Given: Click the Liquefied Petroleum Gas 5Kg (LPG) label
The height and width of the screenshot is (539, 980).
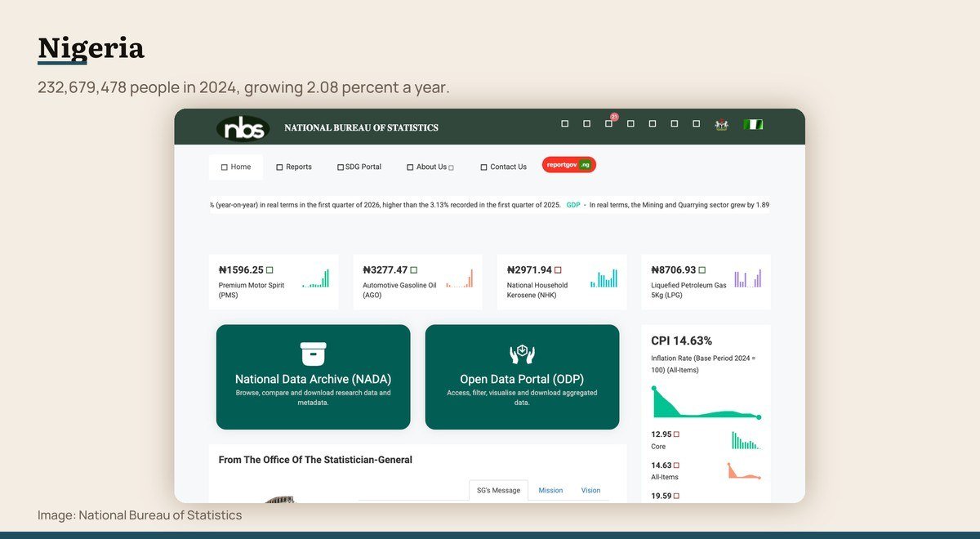Looking at the screenshot, I should pyautogui.click(x=688, y=290).
